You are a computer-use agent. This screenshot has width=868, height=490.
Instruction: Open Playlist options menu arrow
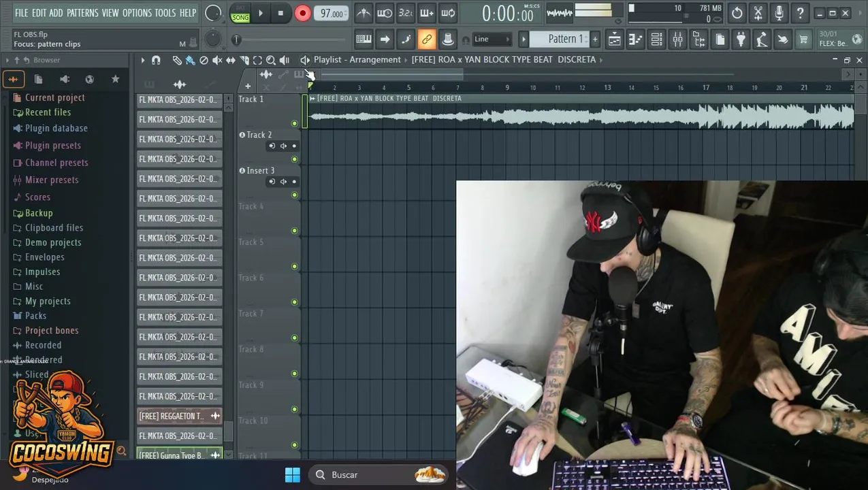tap(143, 60)
